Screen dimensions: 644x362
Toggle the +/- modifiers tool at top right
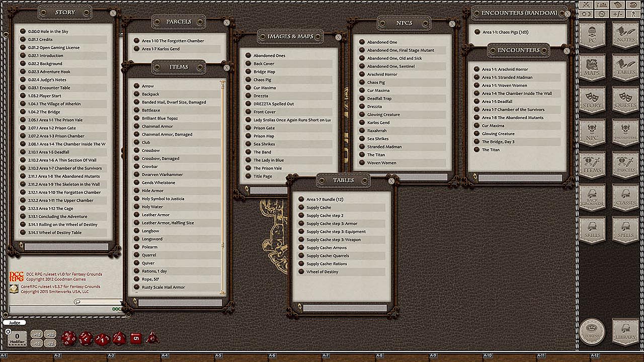617,14
